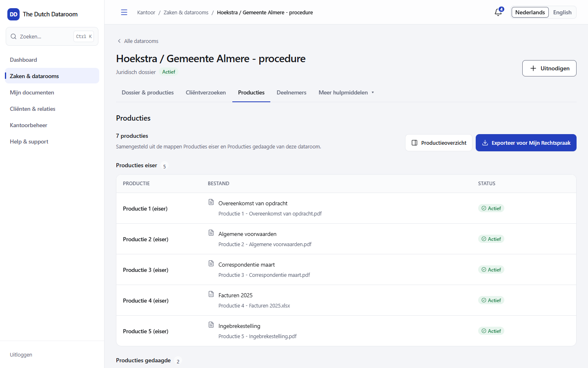Expand Meer hulpmiddelen dropdown

(x=346, y=92)
